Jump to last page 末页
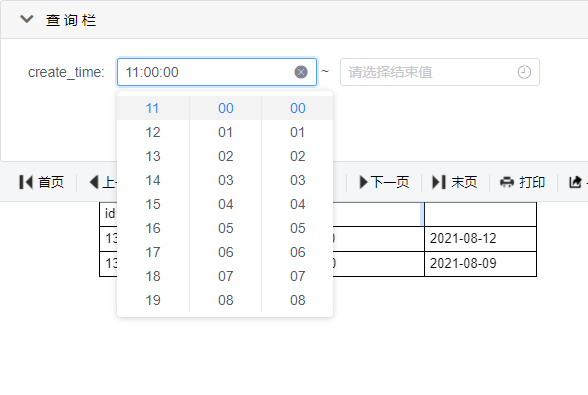588x395 pixels. [x=455, y=182]
